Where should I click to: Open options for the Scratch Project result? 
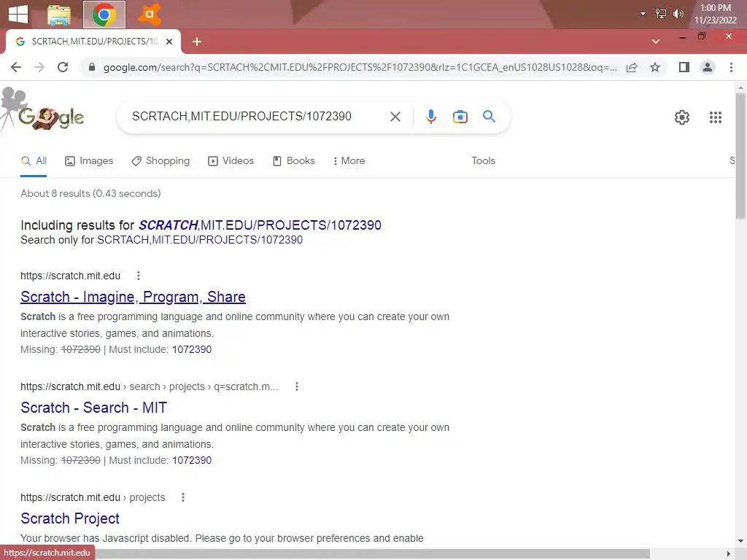(x=182, y=497)
